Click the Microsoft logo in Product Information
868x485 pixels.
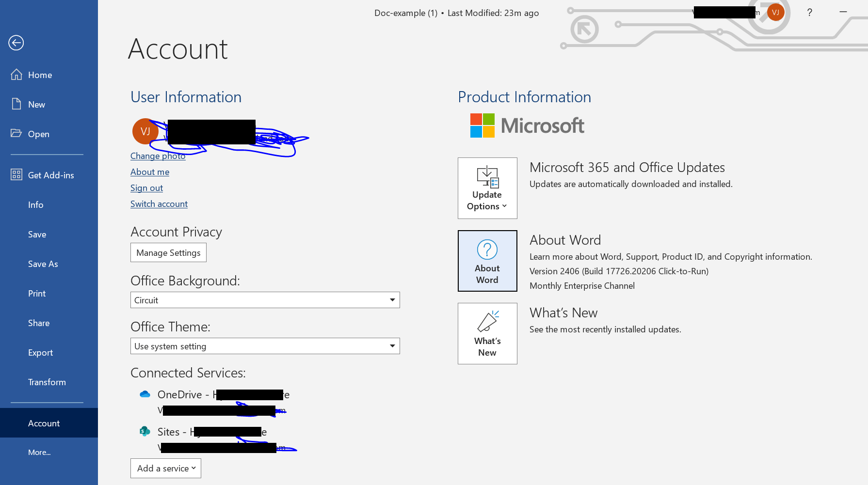[x=527, y=125]
